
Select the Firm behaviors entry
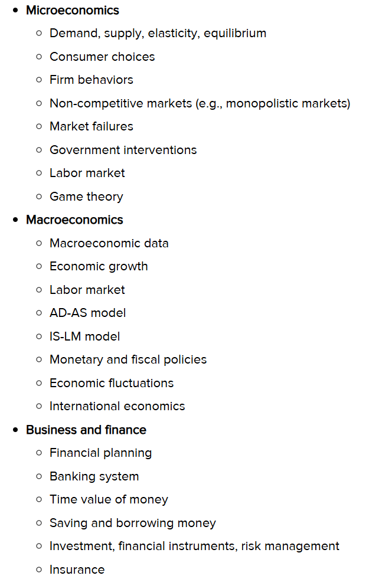coord(92,80)
